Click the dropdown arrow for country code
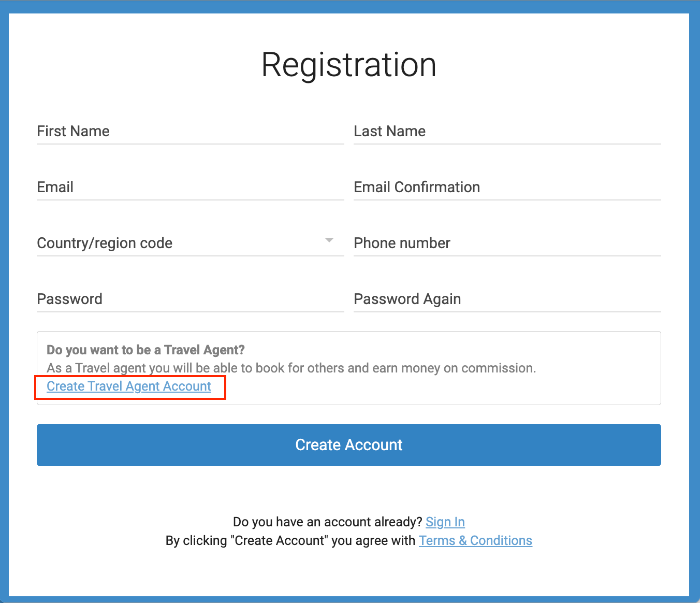 point(329,240)
